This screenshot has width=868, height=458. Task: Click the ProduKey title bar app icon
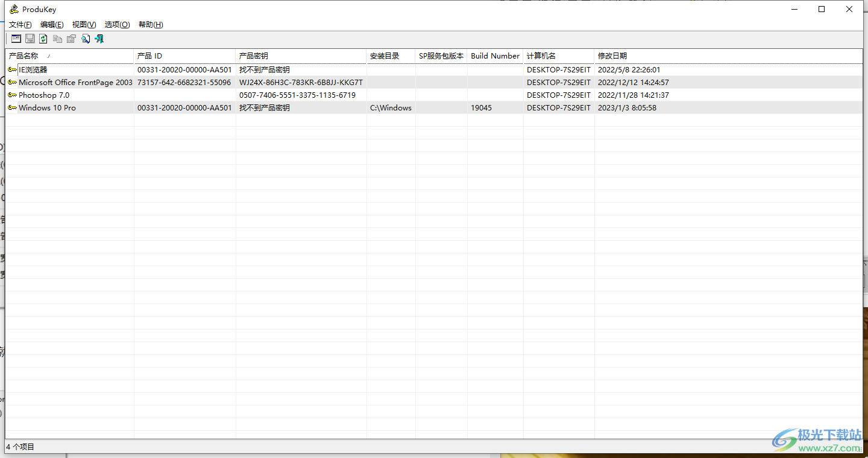coord(14,9)
